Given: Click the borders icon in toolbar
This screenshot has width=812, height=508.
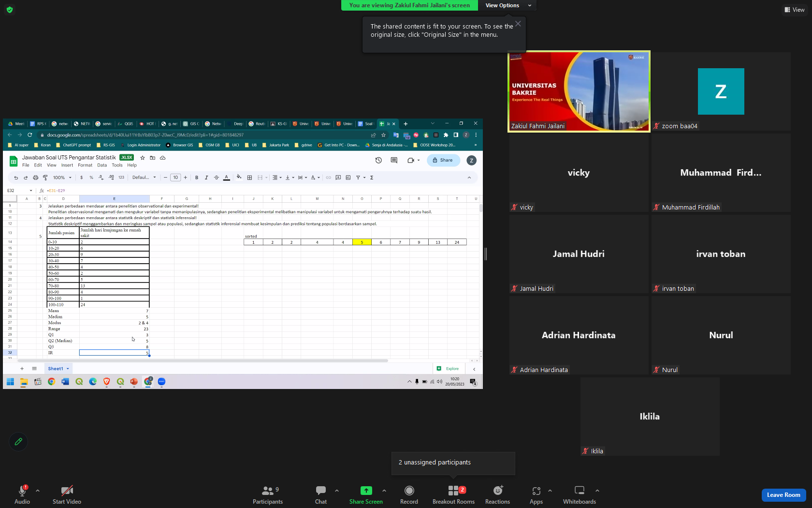Looking at the screenshot, I should click(x=249, y=178).
